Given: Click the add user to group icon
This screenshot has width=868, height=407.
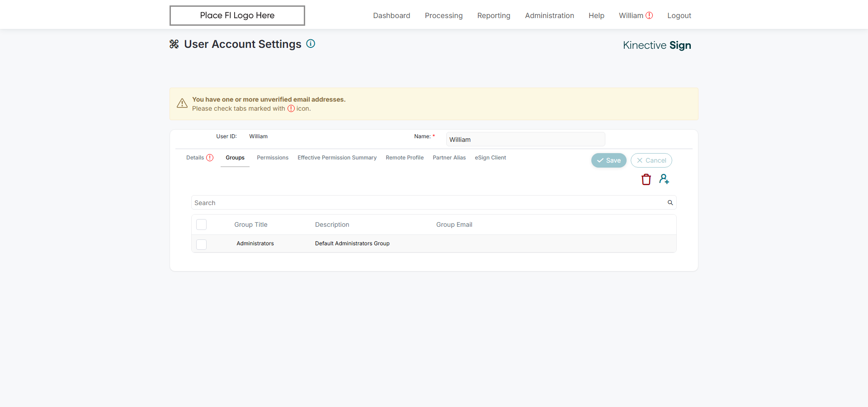Looking at the screenshot, I should point(664,179).
